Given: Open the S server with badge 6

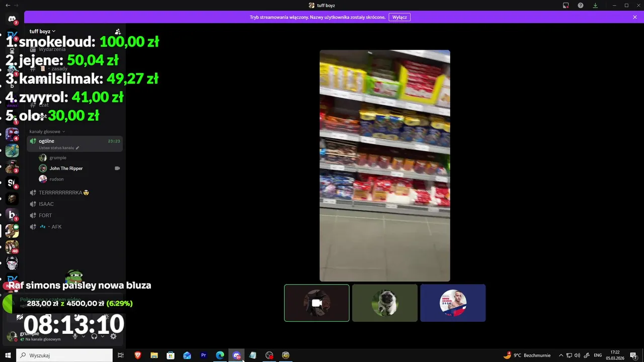Looking at the screenshot, I should tap(12, 183).
